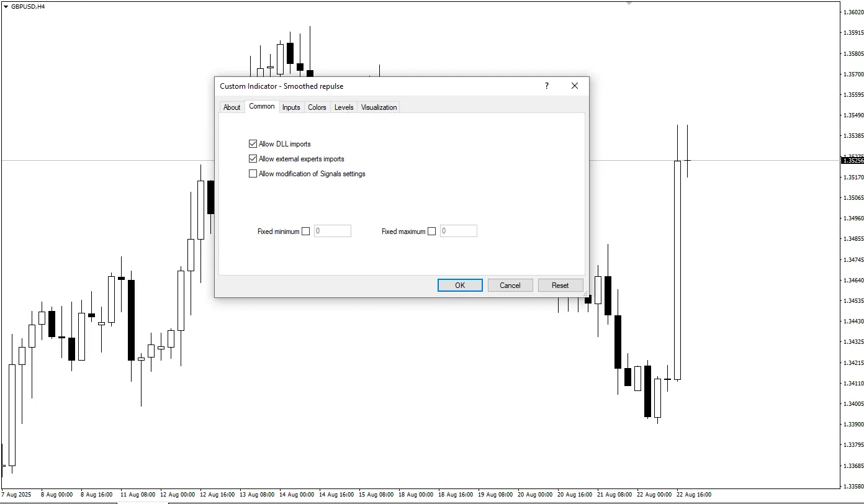Image resolution: width=864 pixels, height=504 pixels.
Task: Click the gray chart shift triangle marker
Action: pos(629,3)
